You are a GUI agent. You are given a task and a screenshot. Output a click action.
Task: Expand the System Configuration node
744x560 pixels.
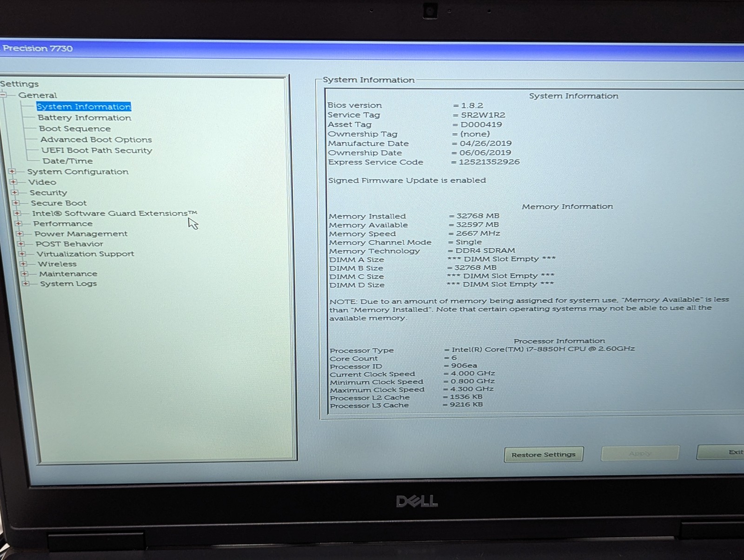point(12,171)
